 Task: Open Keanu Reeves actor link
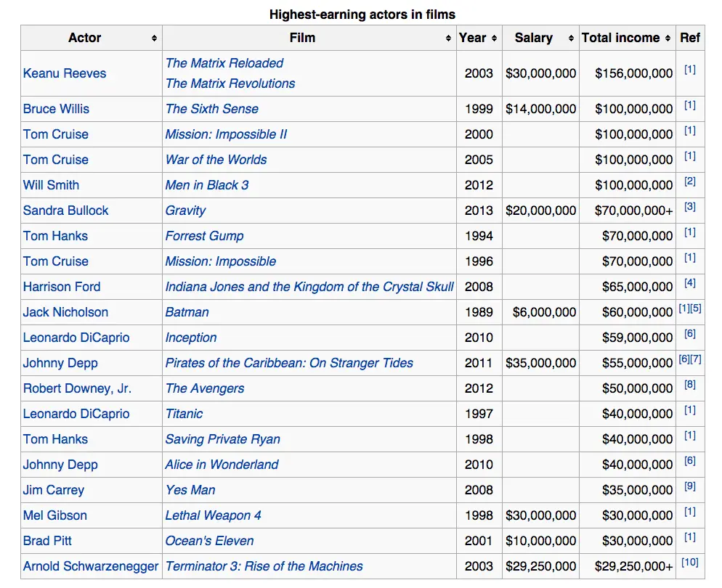coord(65,73)
